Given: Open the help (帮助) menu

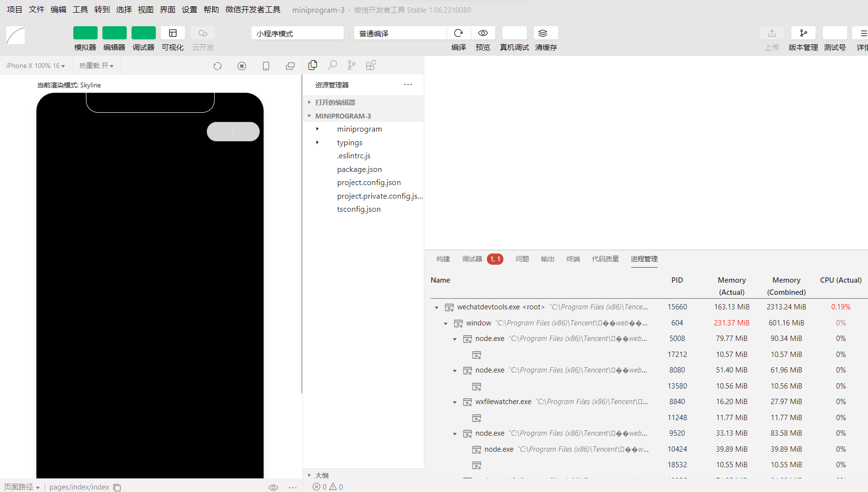Looking at the screenshot, I should click(211, 10).
